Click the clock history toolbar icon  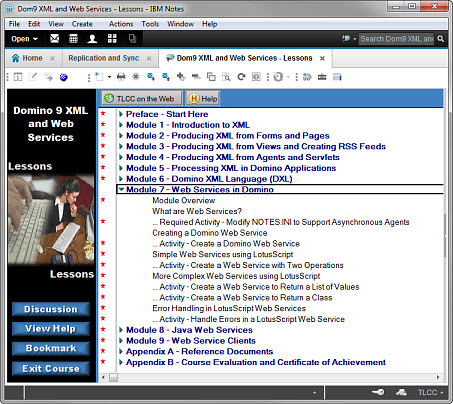(x=278, y=77)
